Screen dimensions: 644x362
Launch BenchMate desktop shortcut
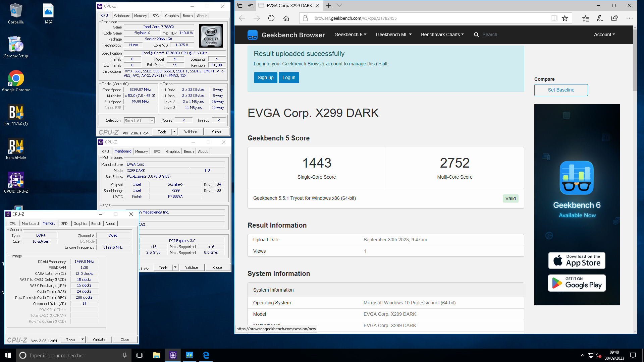click(x=16, y=148)
